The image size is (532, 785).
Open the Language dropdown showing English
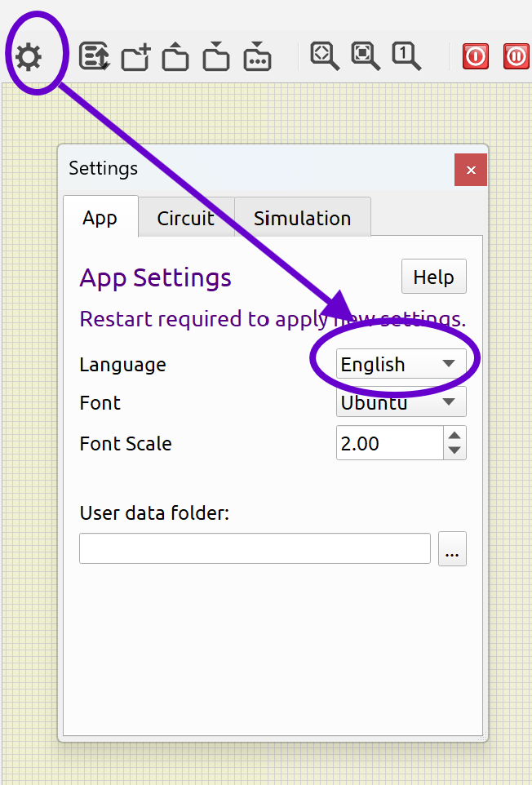[401, 364]
